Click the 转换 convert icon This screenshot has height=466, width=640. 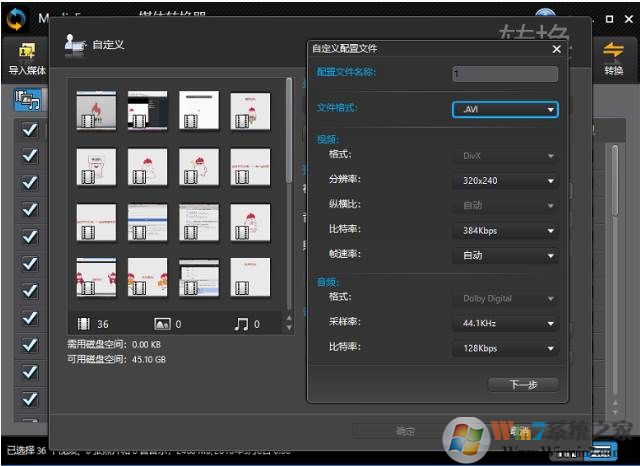[613, 52]
